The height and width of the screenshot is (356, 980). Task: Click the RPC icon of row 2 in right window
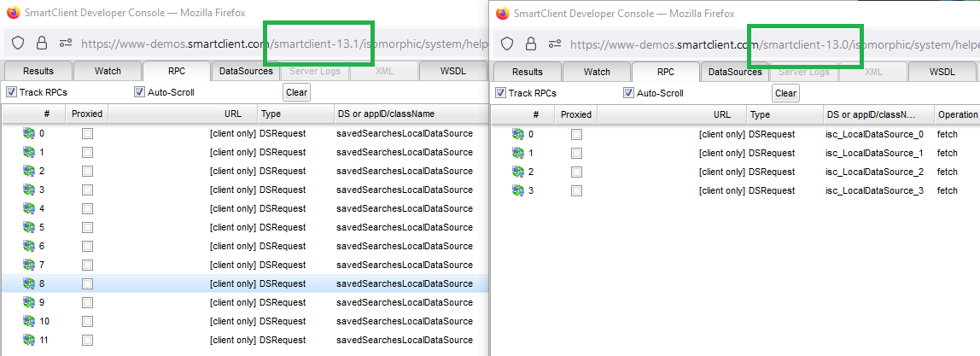point(518,172)
